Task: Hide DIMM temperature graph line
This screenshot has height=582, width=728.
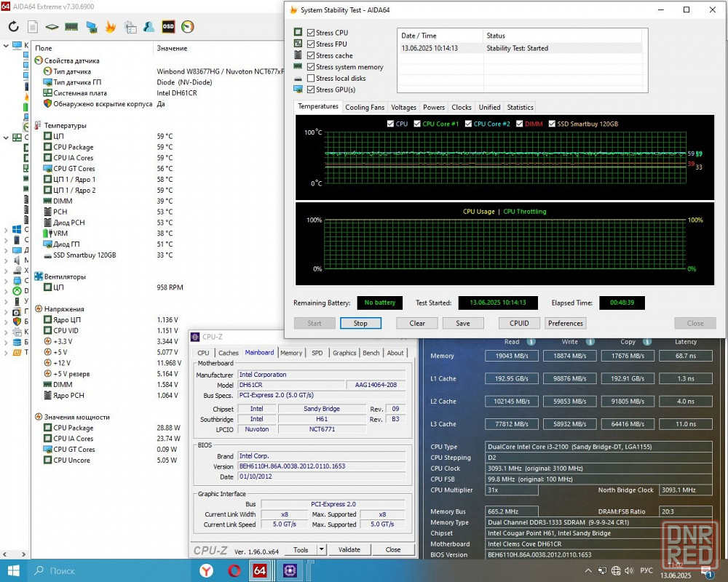Action: (520, 124)
